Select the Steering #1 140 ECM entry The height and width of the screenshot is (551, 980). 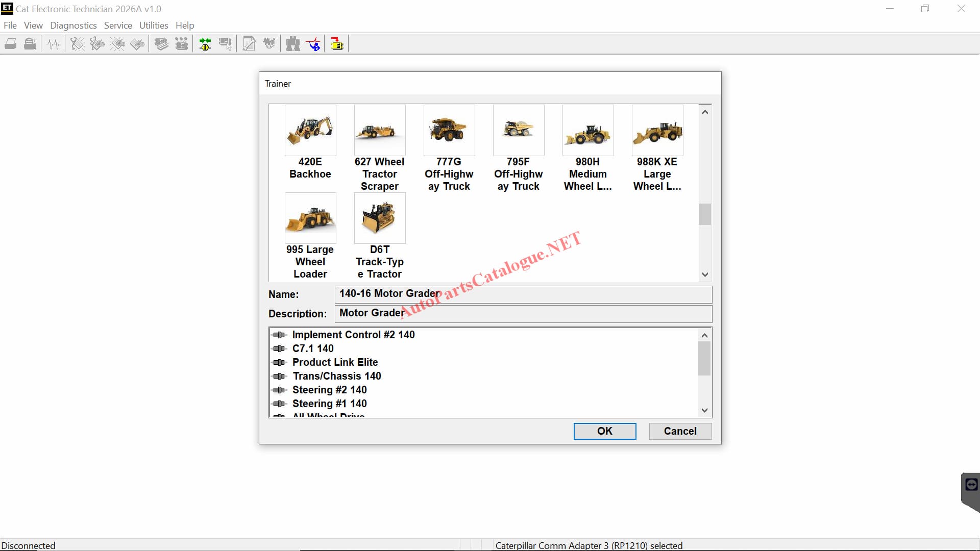click(329, 404)
